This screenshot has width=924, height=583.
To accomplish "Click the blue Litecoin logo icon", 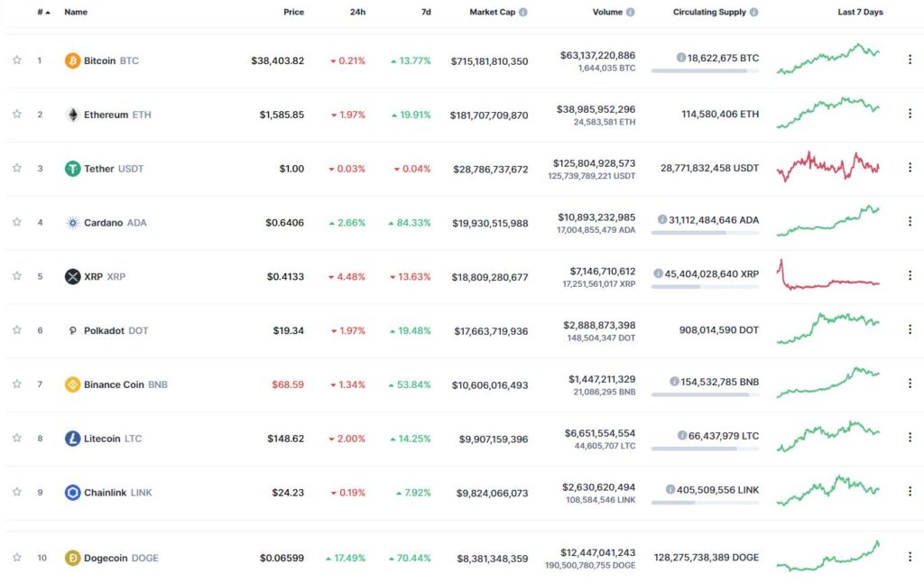I will [72, 439].
